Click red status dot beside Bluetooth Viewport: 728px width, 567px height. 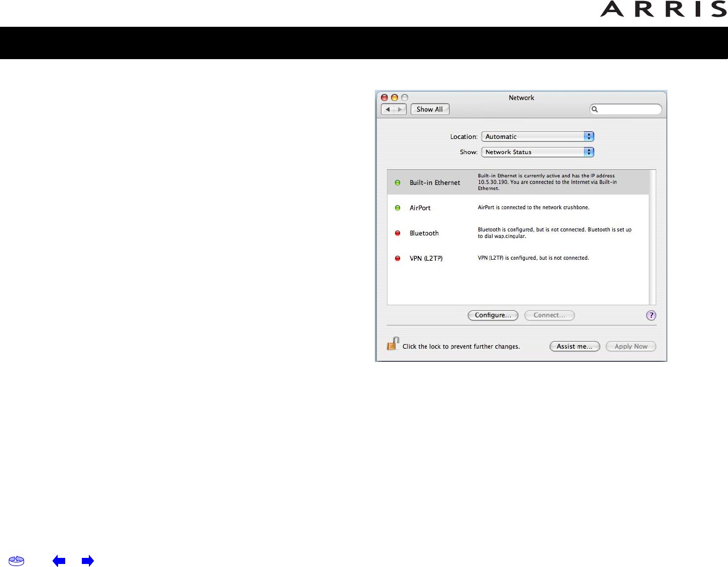398,233
